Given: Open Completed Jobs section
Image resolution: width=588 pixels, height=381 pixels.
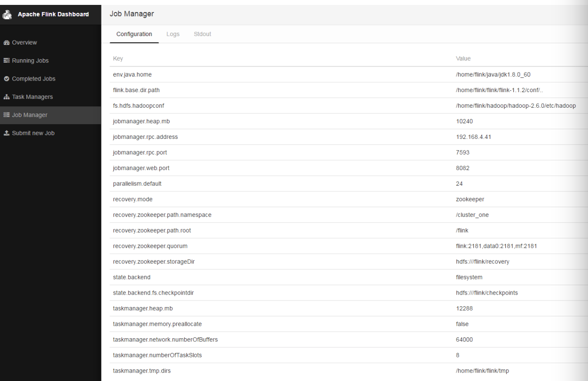Looking at the screenshot, I should point(34,79).
